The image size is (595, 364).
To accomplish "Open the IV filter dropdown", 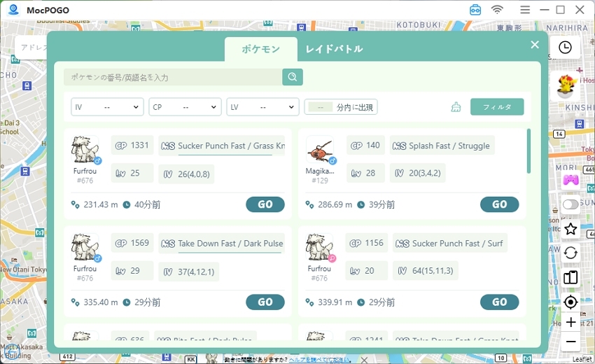I will 107,107.
